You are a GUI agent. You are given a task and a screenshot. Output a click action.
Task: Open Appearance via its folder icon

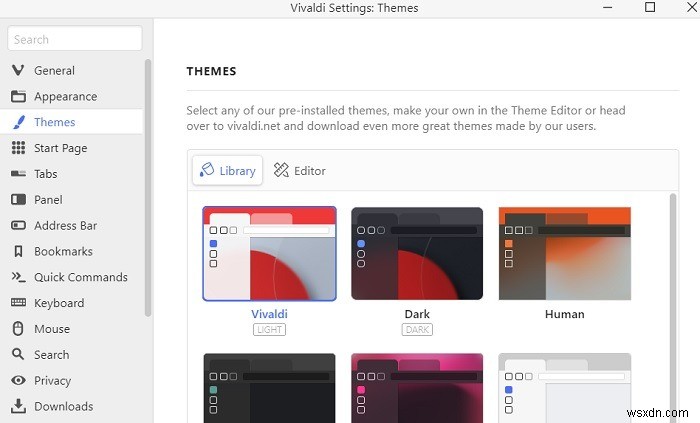[x=18, y=96]
